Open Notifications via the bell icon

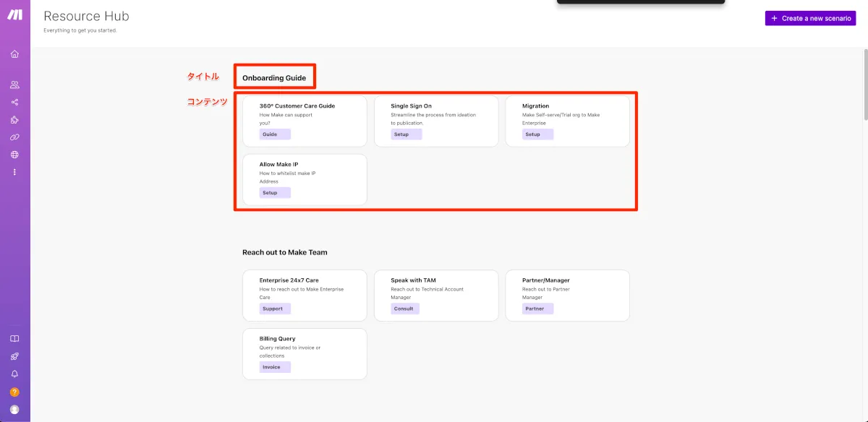coord(14,374)
